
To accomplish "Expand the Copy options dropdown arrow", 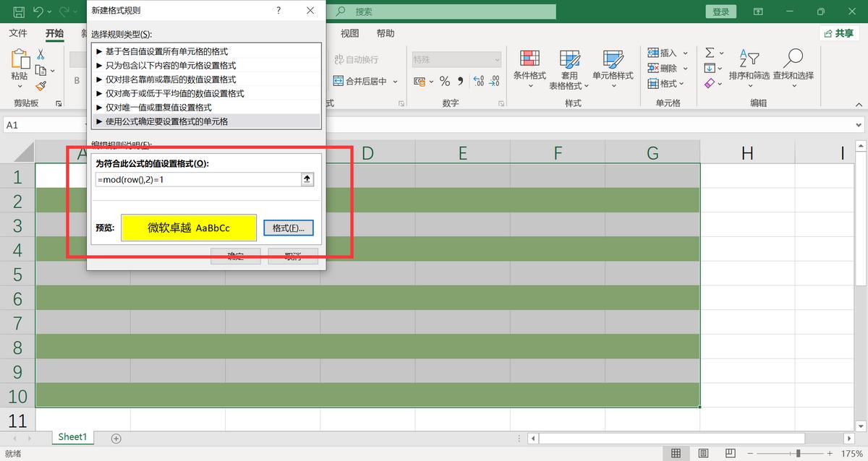I will (x=52, y=70).
